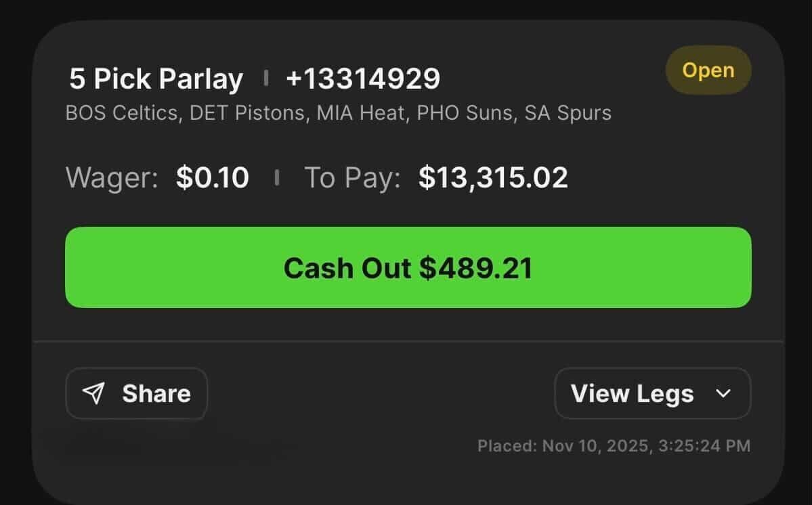Click the separator between Wager and To Pay
The height and width of the screenshot is (505, 812).
pyautogui.click(x=276, y=178)
